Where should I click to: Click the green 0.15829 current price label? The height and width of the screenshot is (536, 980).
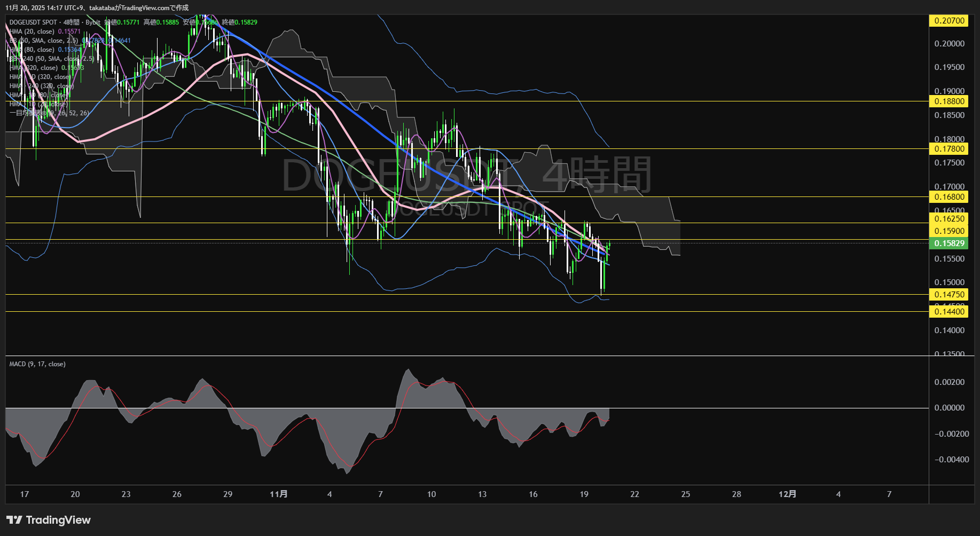click(948, 243)
